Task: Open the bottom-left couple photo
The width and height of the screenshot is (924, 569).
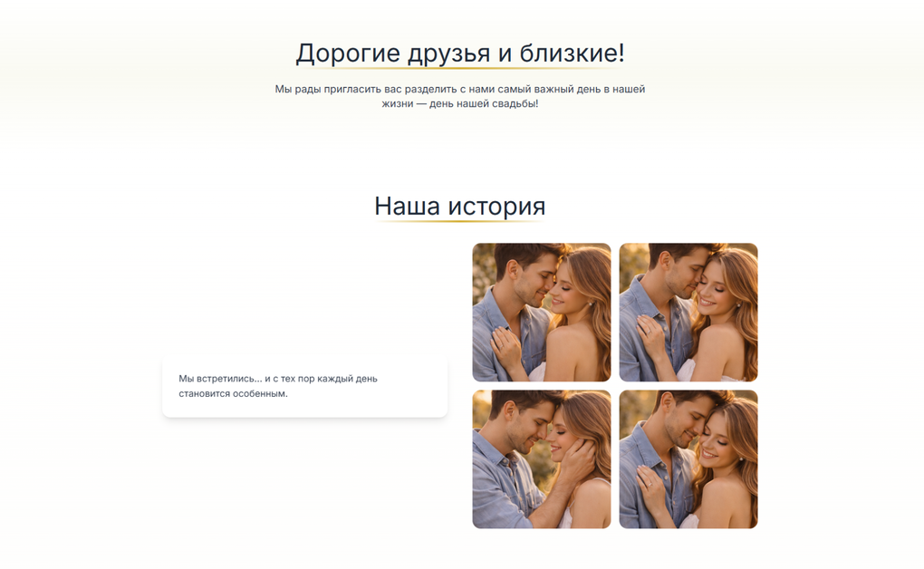Action: click(x=541, y=458)
